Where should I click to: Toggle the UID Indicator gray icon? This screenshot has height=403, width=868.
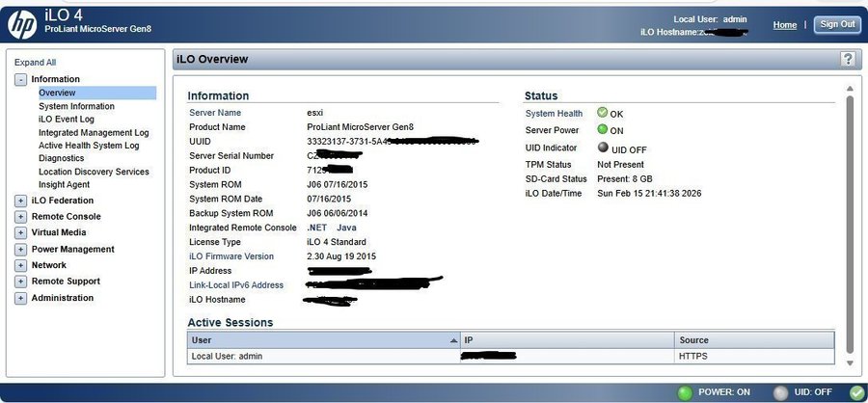(603, 148)
